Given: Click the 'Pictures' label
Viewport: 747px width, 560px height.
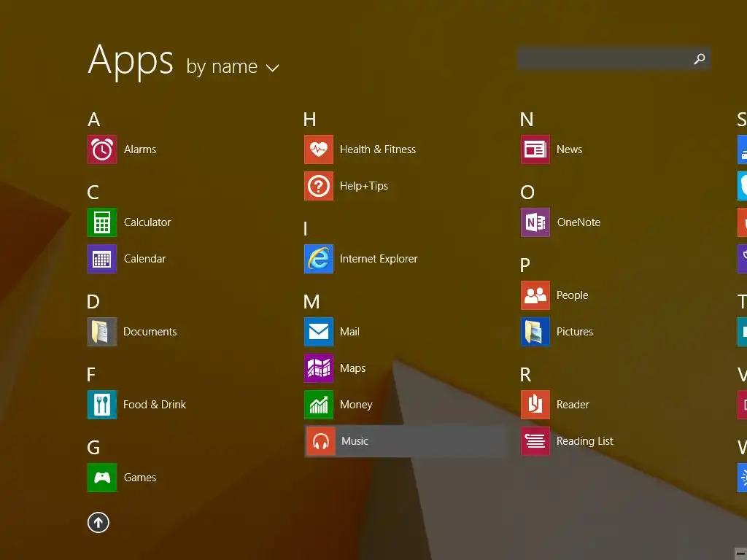Looking at the screenshot, I should (x=575, y=332).
